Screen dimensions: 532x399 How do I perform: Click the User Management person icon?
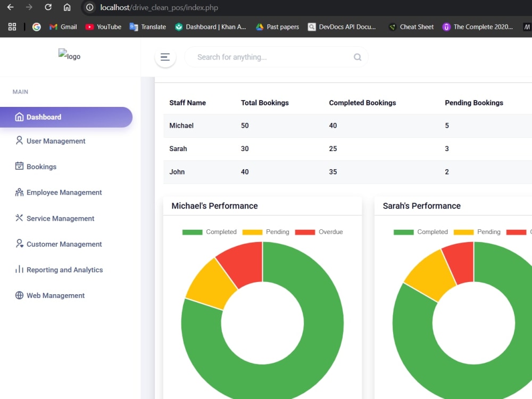pos(19,140)
